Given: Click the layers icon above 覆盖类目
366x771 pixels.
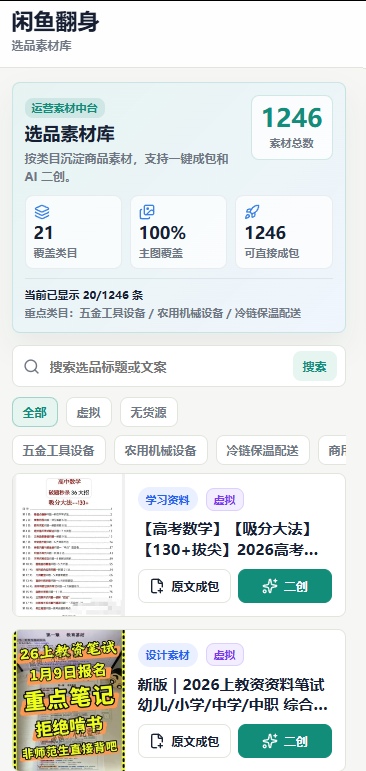Looking at the screenshot, I should point(42,212).
